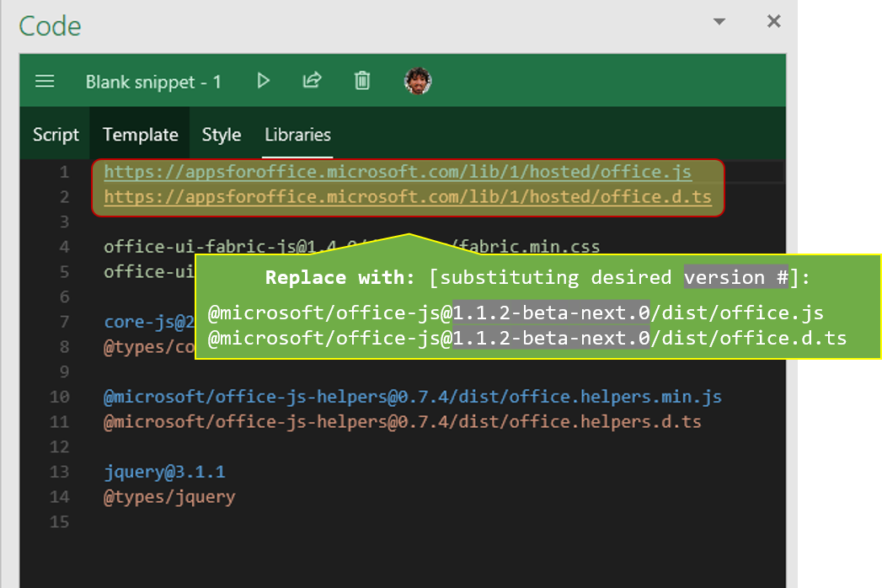Image resolution: width=882 pixels, height=588 pixels.
Task: Click the core-js entry on line 7
Action: pos(149,322)
